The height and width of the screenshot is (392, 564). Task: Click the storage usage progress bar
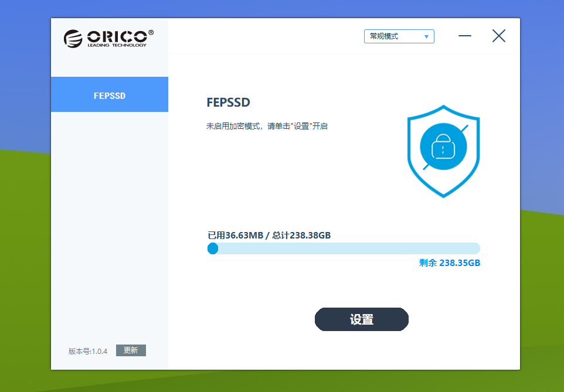344,248
